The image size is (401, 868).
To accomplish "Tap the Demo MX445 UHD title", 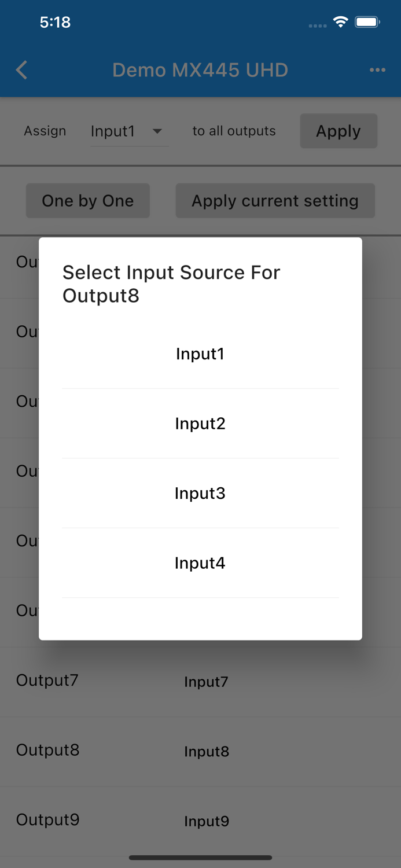I will (x=200, y=71).
